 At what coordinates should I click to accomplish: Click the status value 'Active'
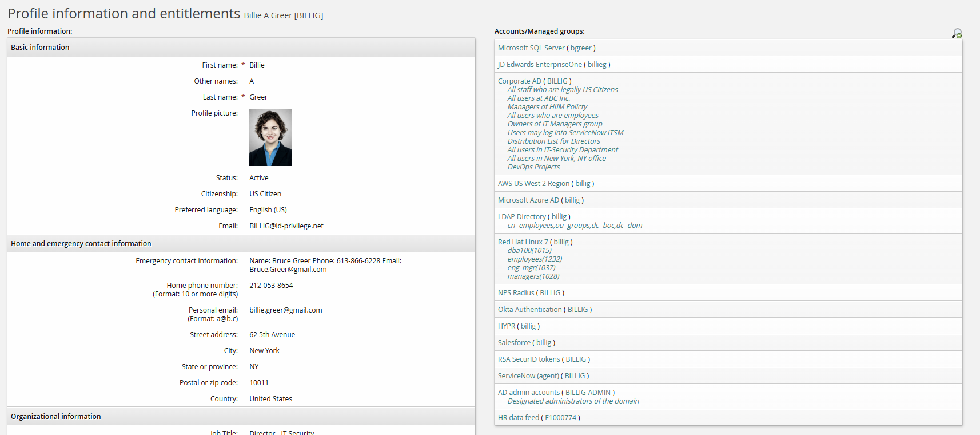pos(259,178)
